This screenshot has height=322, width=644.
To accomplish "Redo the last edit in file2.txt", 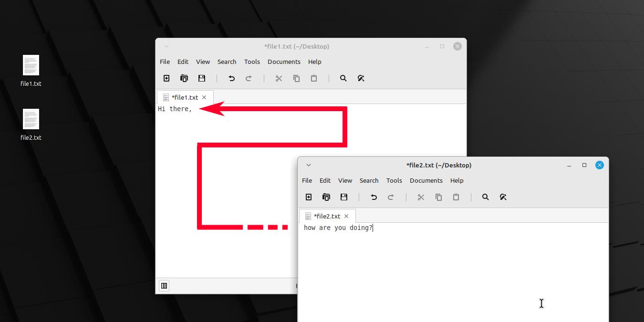I will [x=391, y=197].
